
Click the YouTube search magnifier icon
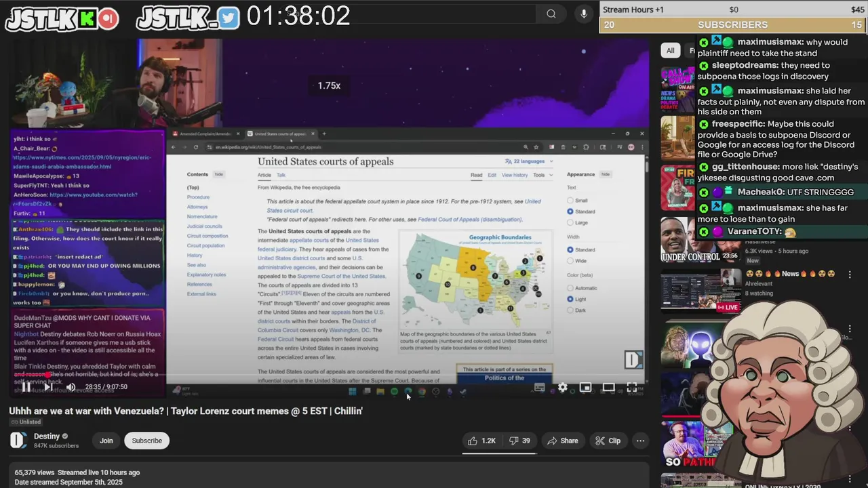tap(551, 14)
